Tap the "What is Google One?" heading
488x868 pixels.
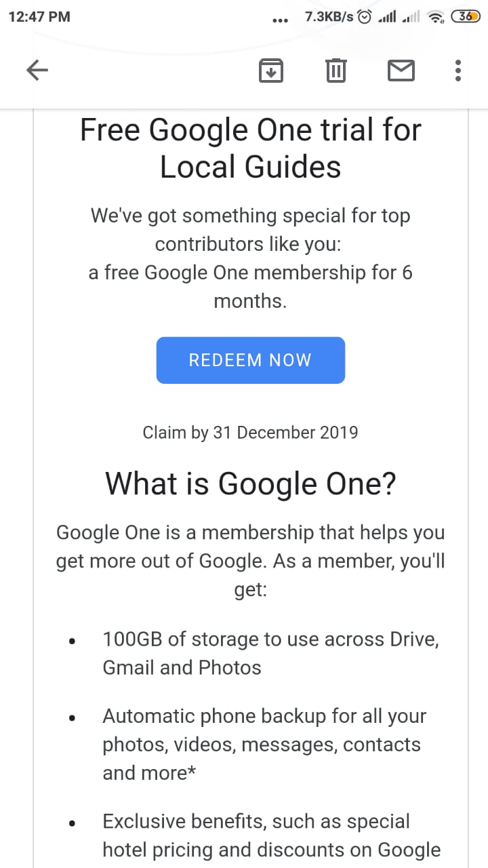pos(250,484)
